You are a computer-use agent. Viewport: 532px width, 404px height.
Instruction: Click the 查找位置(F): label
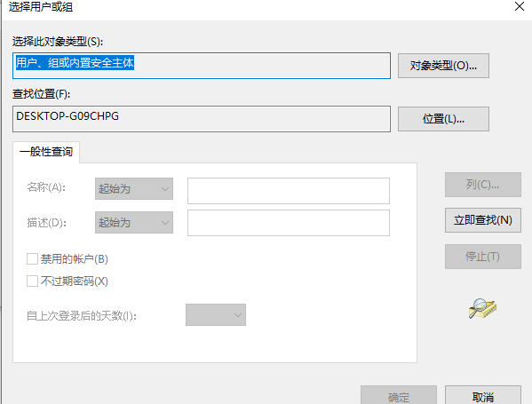pyautogui.click(x=42, y=94)
